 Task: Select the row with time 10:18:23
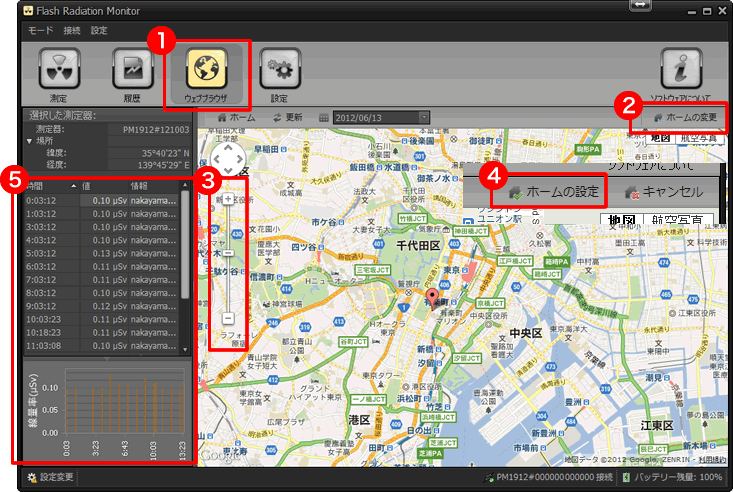point(102,333)
